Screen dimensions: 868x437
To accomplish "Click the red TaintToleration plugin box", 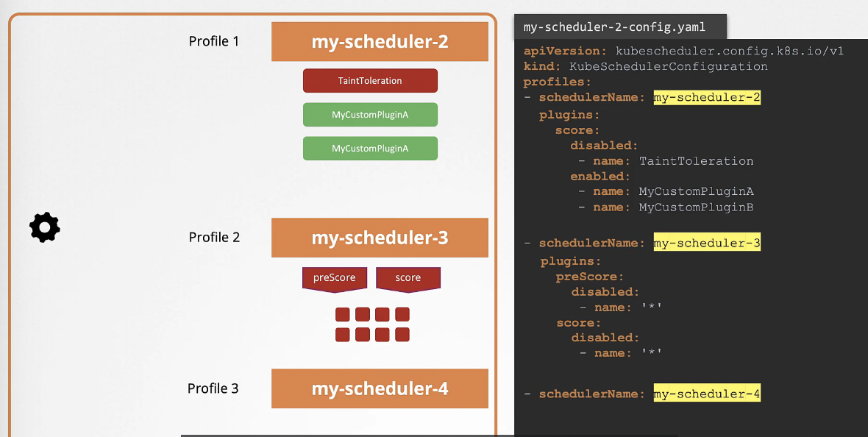I will coord(370,81).
